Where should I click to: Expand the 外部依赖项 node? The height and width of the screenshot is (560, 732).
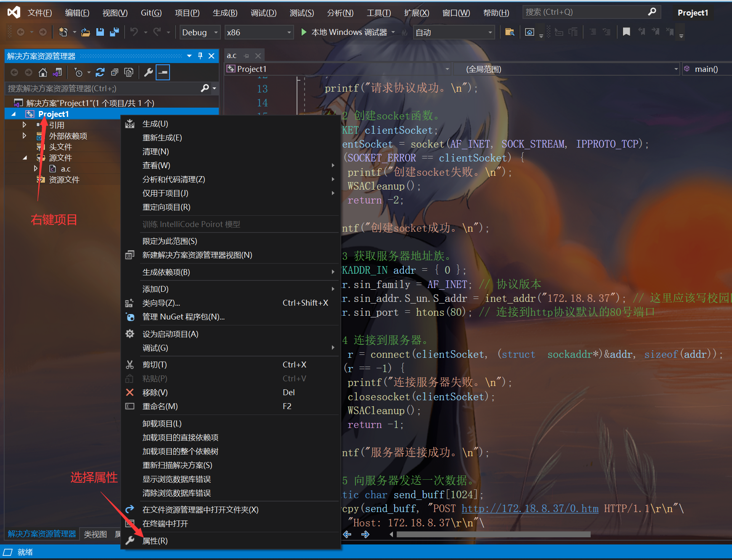[24, 136]
